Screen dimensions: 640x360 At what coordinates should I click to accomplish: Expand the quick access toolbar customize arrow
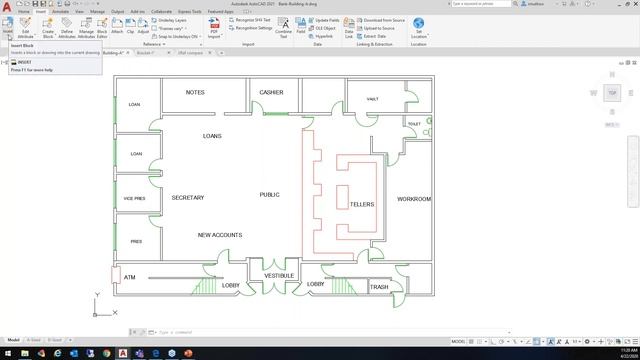pos(98,4)
